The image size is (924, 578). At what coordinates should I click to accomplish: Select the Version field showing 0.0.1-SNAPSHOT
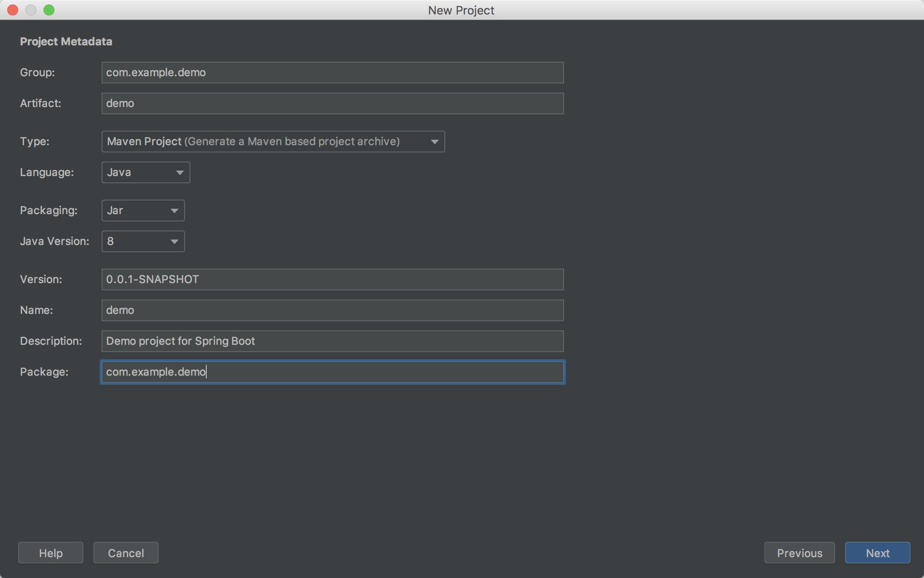click(332, 279)
